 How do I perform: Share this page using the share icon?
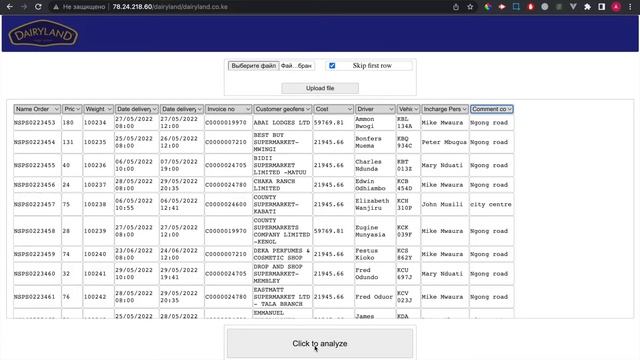click(x=456, y=7)
